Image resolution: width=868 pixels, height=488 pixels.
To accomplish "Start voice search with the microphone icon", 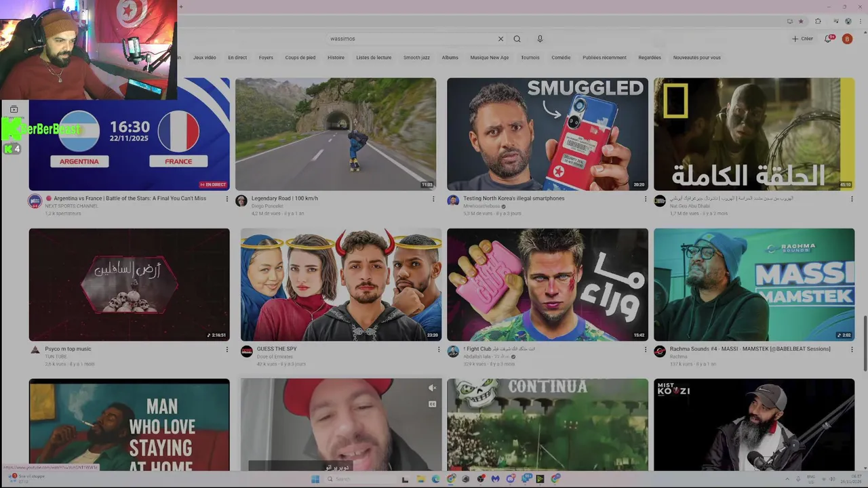I will coord(540,39).
